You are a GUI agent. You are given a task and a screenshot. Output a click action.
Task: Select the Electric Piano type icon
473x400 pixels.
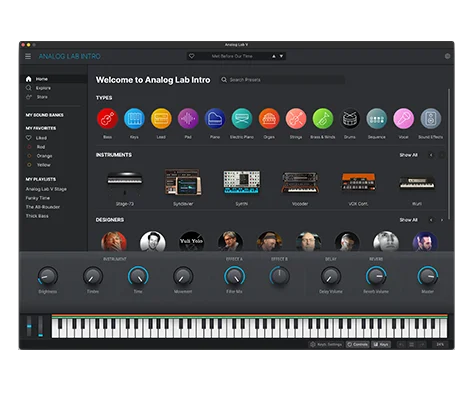click(242, 118)
